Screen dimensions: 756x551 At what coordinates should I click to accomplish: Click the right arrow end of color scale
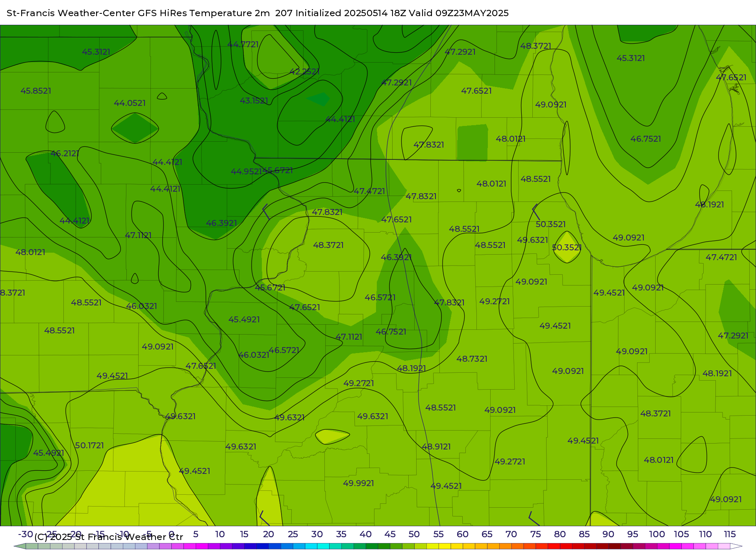pyautogui.click(x=737, y=547)
